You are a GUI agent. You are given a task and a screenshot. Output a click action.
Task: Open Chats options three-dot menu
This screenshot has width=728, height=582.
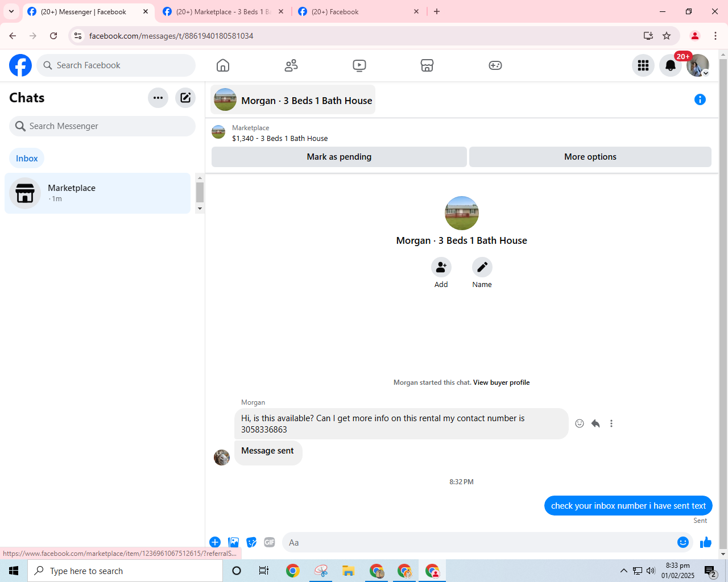(158, 98)
